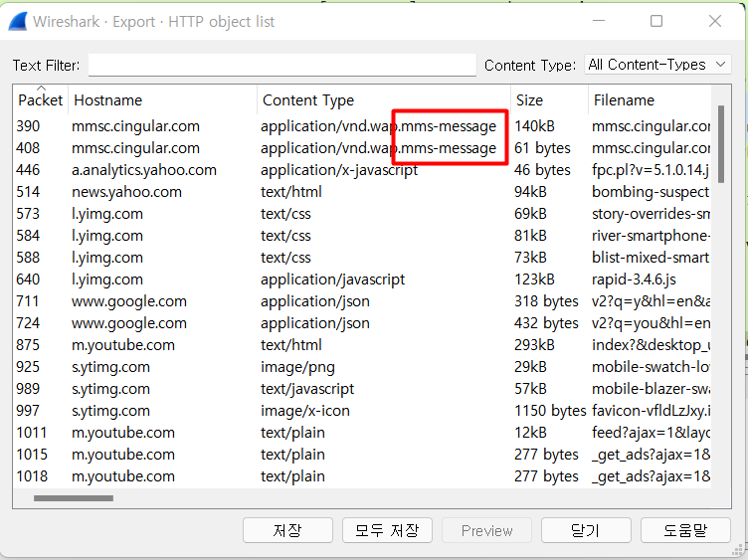Screen dimensions: 748x560
Task: Select packet 1018 row
Action: (362, 476)
